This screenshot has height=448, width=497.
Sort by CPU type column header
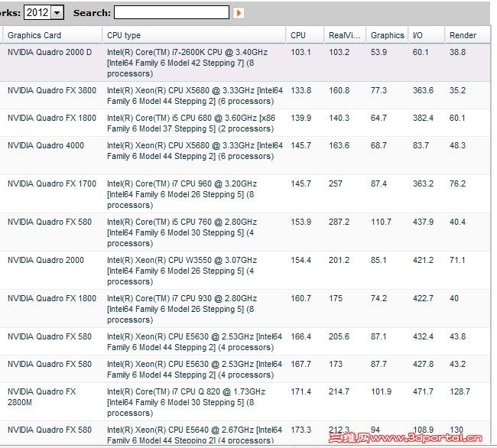pyautogui.click(x=194, y=35)
